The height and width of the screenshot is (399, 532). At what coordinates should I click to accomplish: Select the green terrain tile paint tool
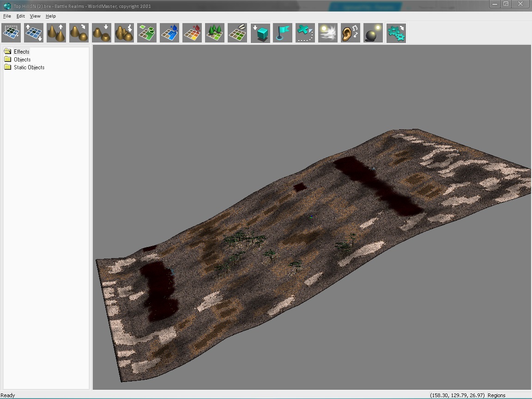pyautogui.click(x=147, y=33)
